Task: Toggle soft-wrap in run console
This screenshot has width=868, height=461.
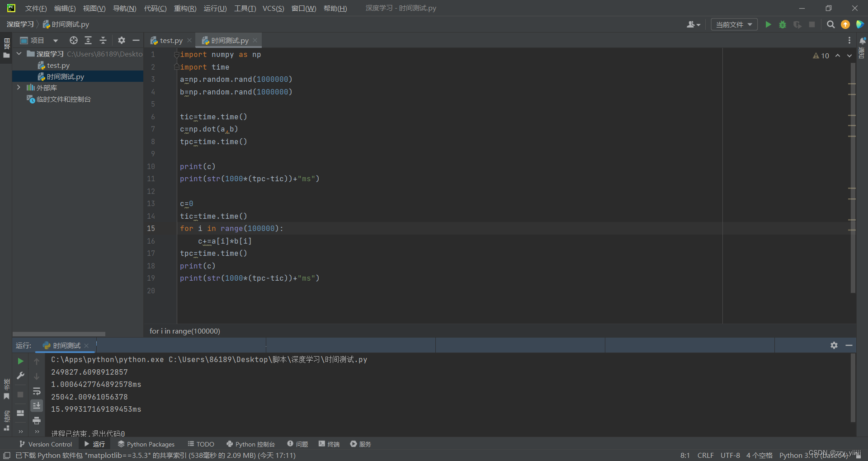Action: 37,391
